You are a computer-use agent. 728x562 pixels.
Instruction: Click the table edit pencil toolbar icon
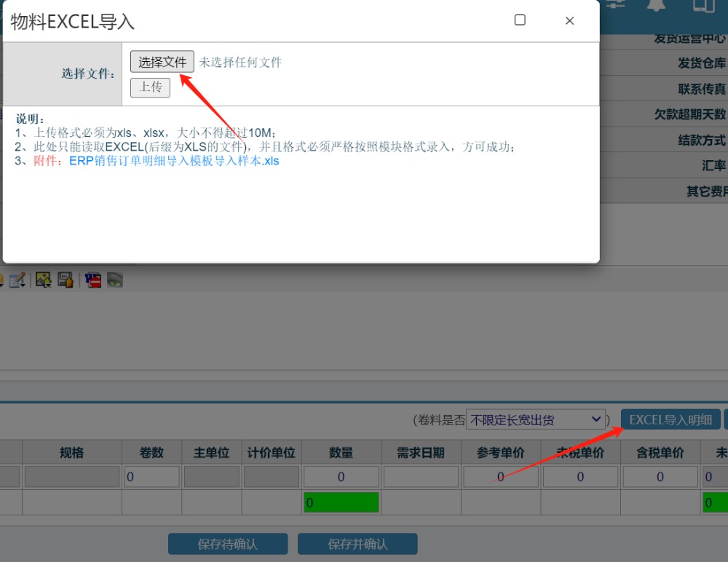(x=17, y=280)
